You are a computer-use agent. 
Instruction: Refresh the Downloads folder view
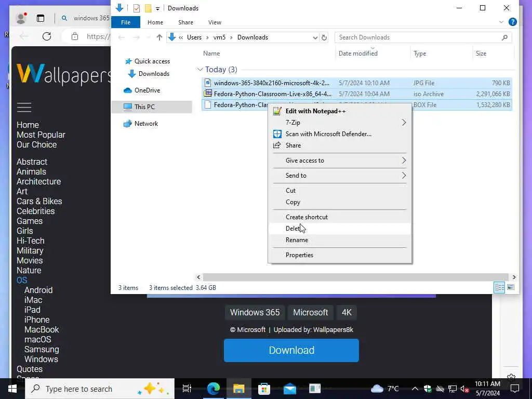coord(324,37)
